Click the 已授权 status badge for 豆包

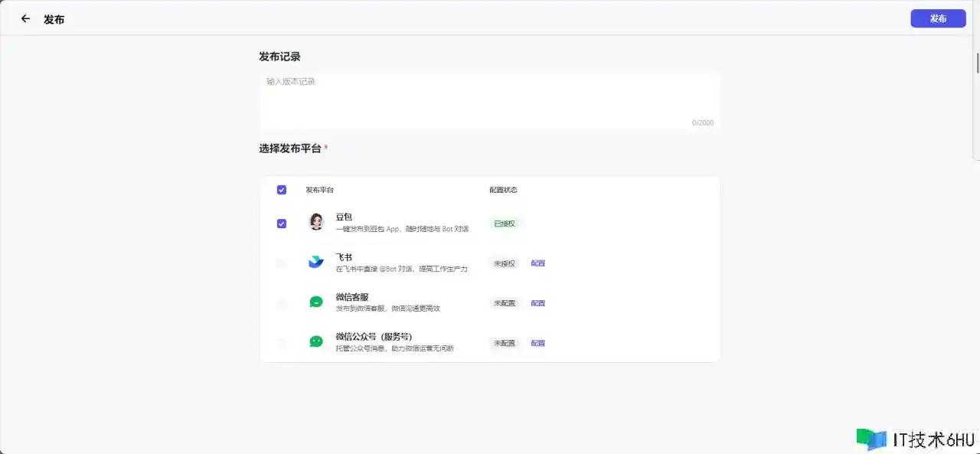coord(505,224)
